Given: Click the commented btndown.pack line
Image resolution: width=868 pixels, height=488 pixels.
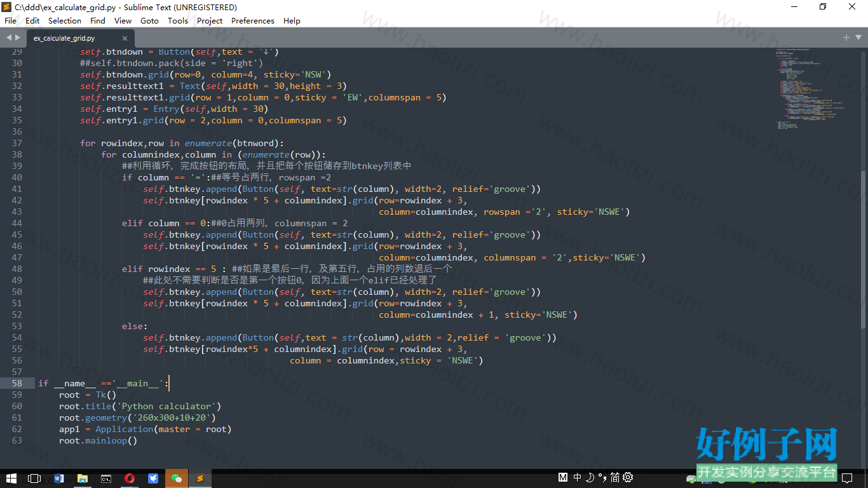Looking at the screenshot, I should 172,63.
